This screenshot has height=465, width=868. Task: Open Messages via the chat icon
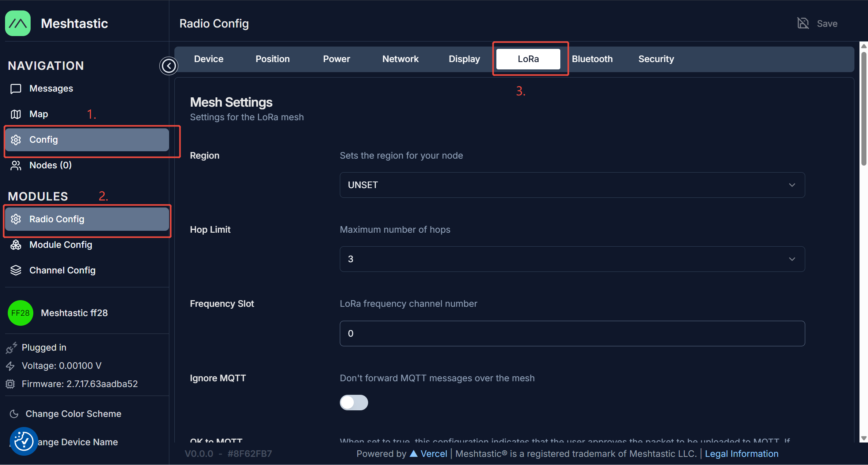(x=16, y=89)
